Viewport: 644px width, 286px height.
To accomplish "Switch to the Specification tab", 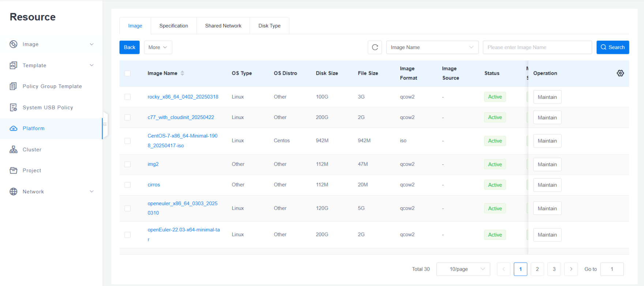I will click(173, 26).
